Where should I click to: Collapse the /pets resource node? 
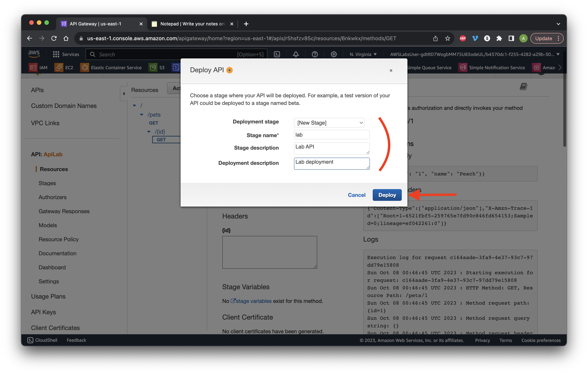(x=142, y=115)
